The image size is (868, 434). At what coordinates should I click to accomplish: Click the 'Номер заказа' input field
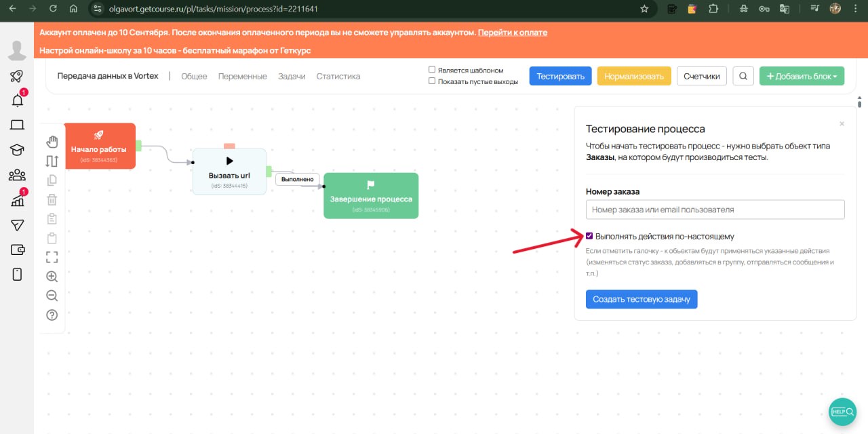(x=715, y=210)
